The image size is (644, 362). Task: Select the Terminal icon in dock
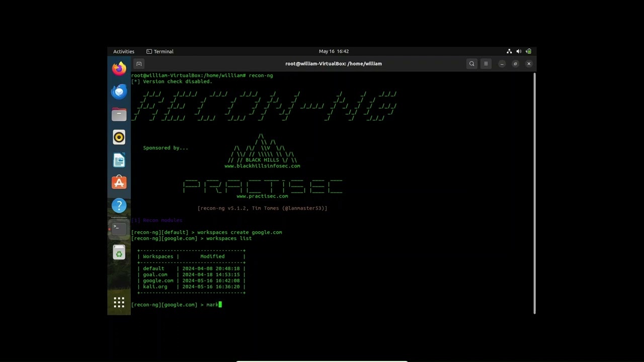pos(119,229)
